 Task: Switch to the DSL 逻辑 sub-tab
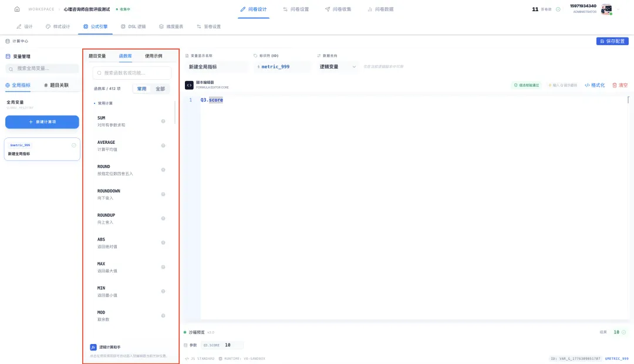[133, 26]
